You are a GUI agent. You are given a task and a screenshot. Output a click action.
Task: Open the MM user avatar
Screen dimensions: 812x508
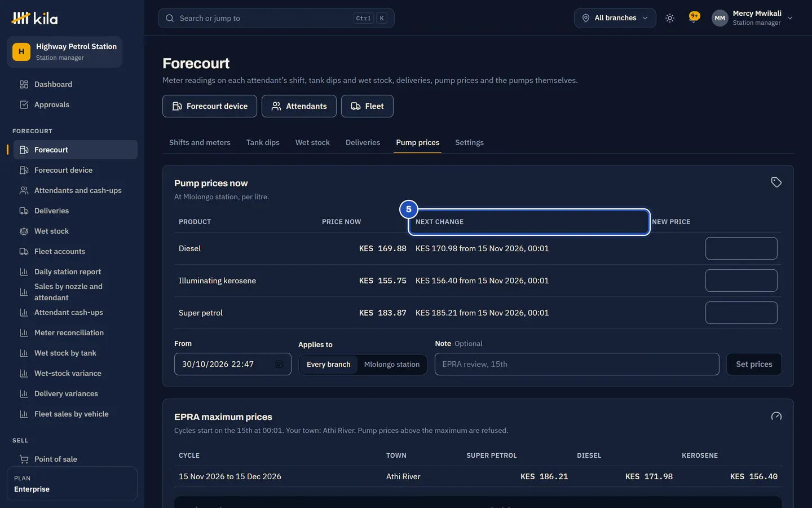click(720, 18)
